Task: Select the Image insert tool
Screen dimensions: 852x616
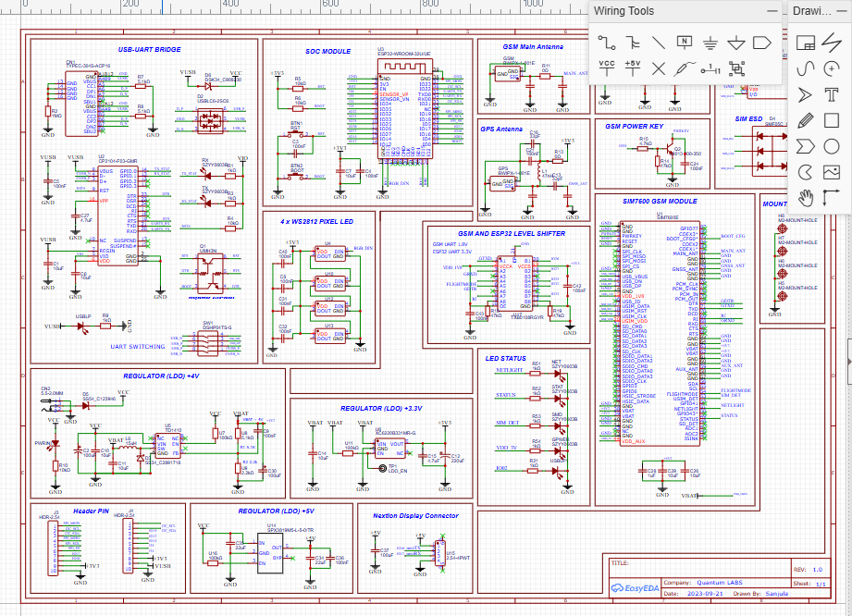Action: pyautogui.click(x=832, y=172)
